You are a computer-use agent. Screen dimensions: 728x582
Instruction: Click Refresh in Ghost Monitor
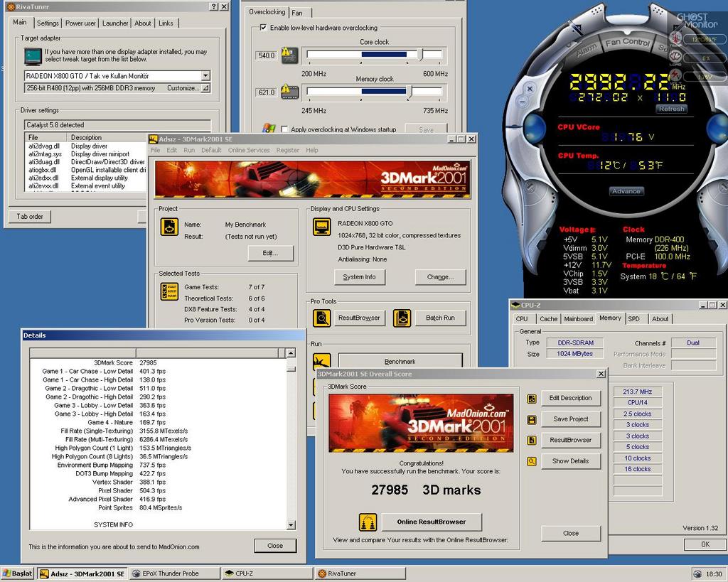pos(671,109)
